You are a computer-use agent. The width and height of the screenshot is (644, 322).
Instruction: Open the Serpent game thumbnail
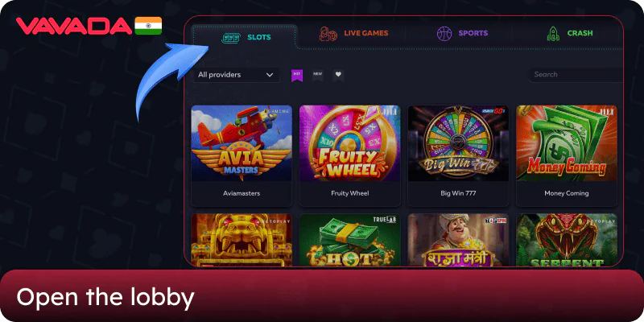pyautogui.click(x=567, y=240)
